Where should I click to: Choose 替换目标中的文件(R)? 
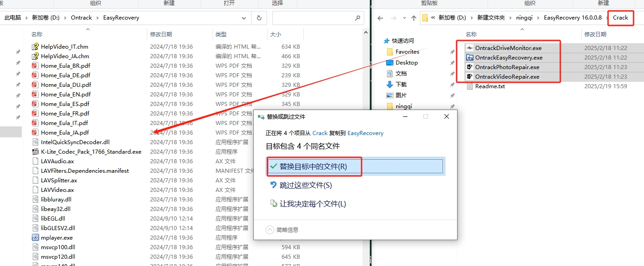point(355,166)
